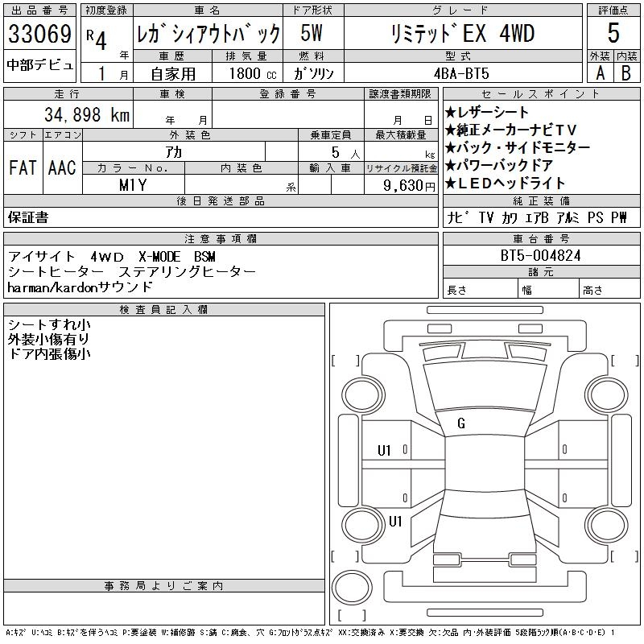Select the 車台番号 header
Viewport: 644px width, 644px height.
click(x=541, y=239)
